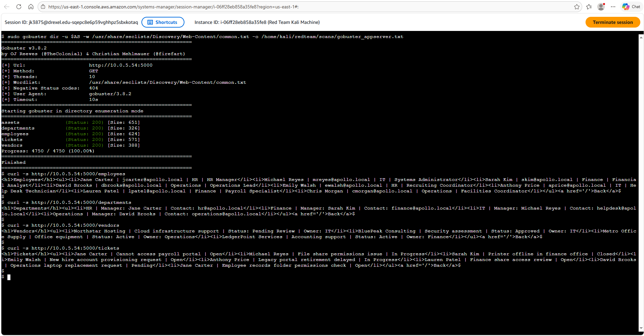This screenshot has height=336, width=644.
Task: Click cmorgan@apollo.local email
Action: (x=382, y=191)
